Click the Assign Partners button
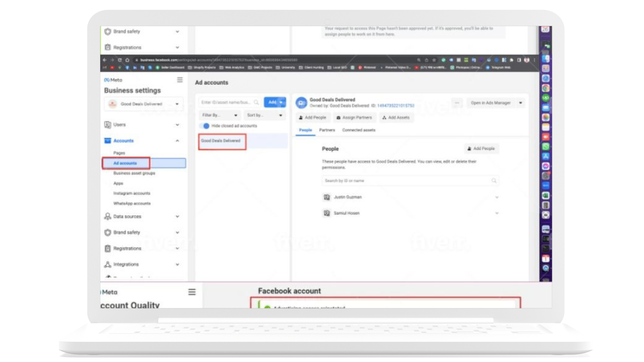 point(354,118)
